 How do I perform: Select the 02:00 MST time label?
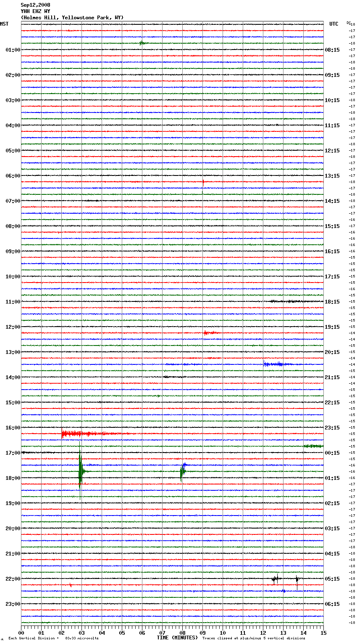pos(13,75)
